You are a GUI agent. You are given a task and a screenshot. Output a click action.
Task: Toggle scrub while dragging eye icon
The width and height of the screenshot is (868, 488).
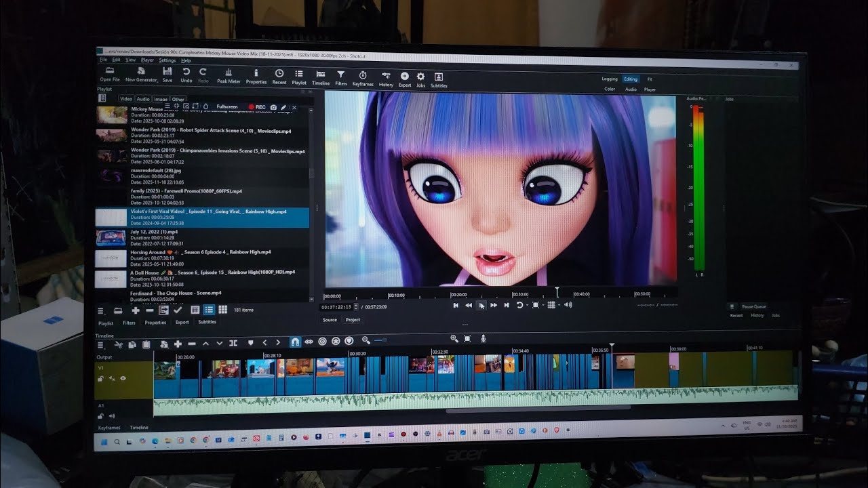[x=309, y=342]
